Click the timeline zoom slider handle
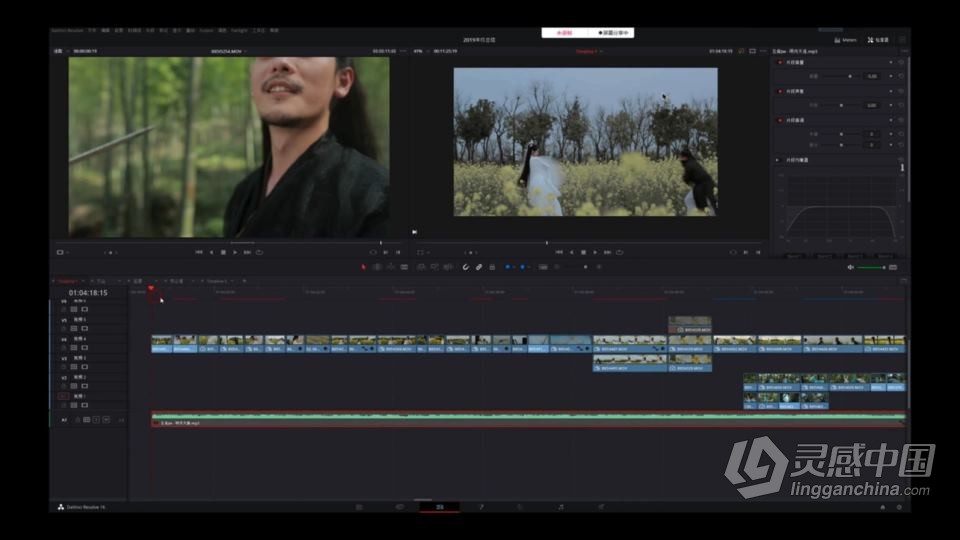 (585, 267)
